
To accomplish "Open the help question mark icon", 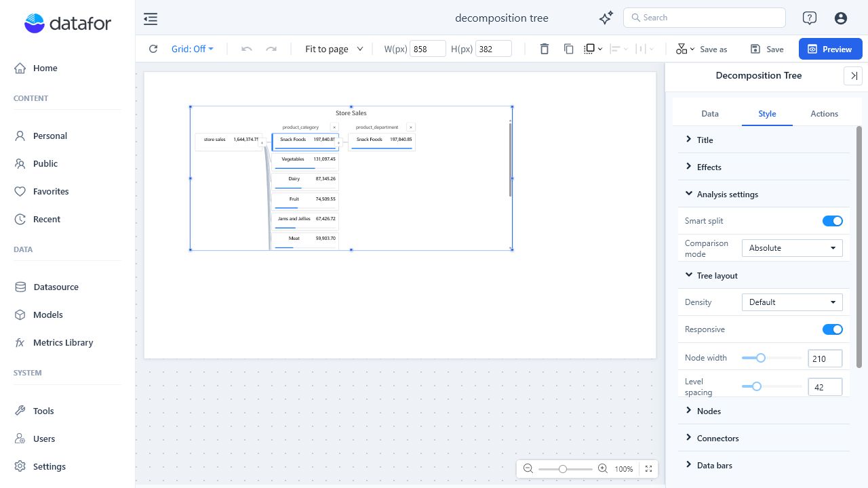I will pos(809,18).
